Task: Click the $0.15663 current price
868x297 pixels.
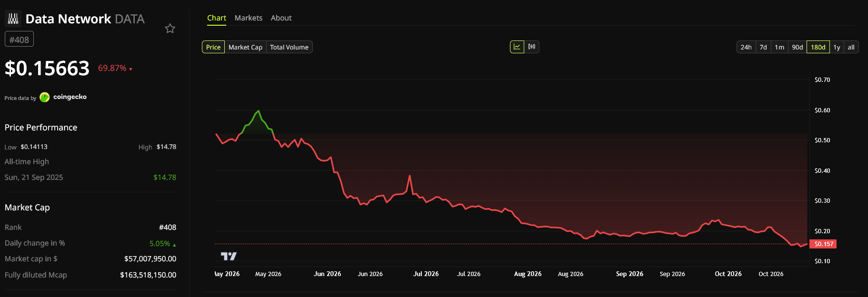Action: (x=47, y=69)
